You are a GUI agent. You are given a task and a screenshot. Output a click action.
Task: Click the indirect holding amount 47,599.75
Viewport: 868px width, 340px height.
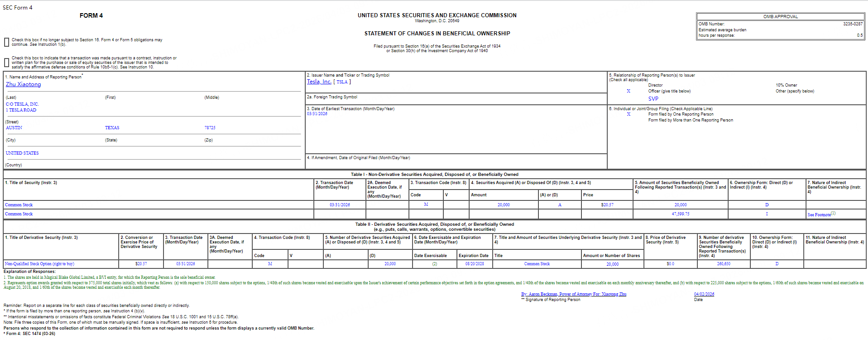click(681, 214)
